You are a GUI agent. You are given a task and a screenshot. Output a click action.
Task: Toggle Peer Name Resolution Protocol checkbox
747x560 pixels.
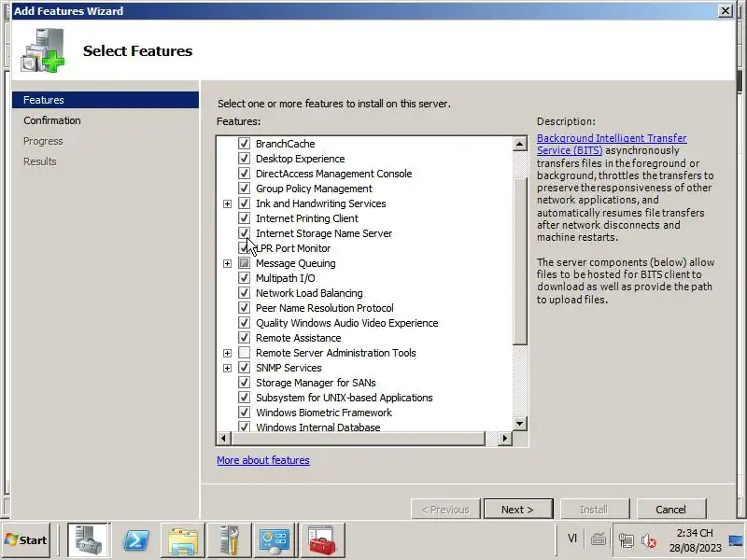(x=244, y=308)
